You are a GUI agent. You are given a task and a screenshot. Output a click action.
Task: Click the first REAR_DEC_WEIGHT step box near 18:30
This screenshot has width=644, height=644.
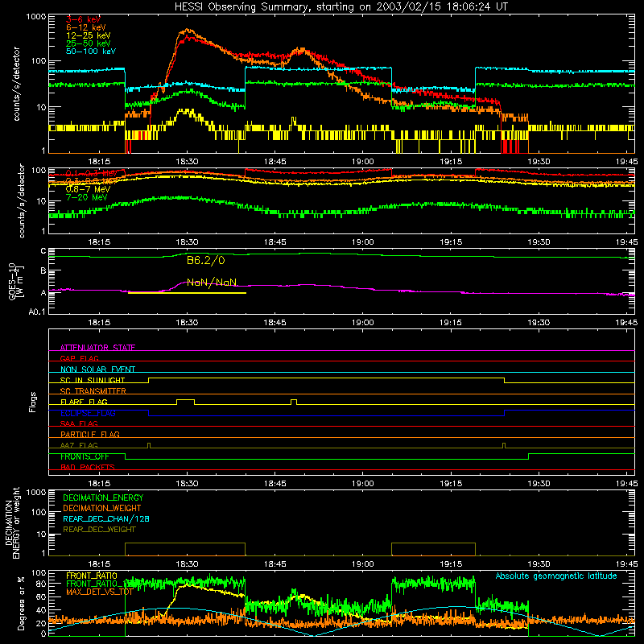(185, 549)
